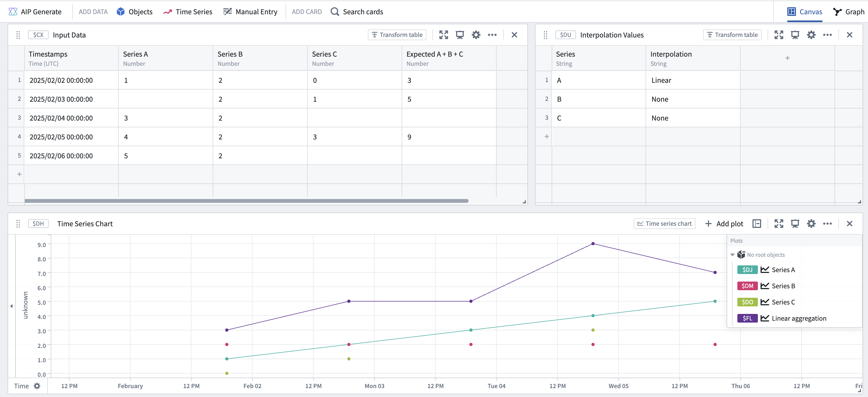The image size is (868, 397).
Task: Open more options on Time Series Chart
Action: (827, 224)
